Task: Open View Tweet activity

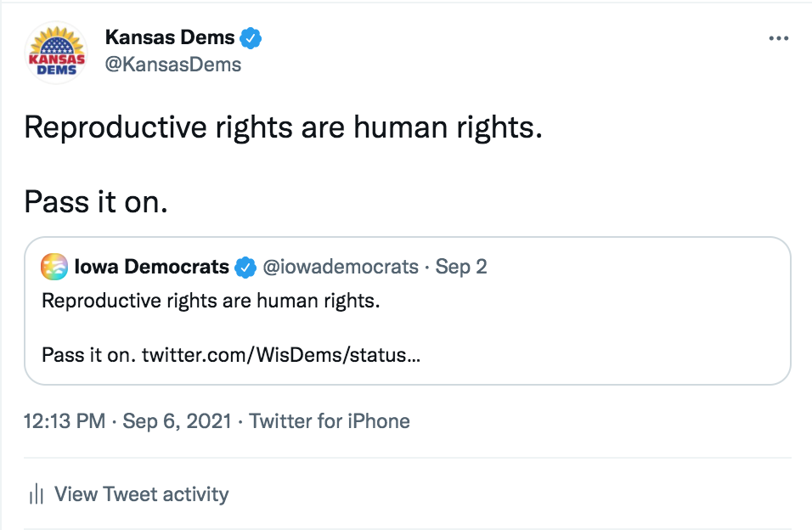Action: tap(141, 494)
